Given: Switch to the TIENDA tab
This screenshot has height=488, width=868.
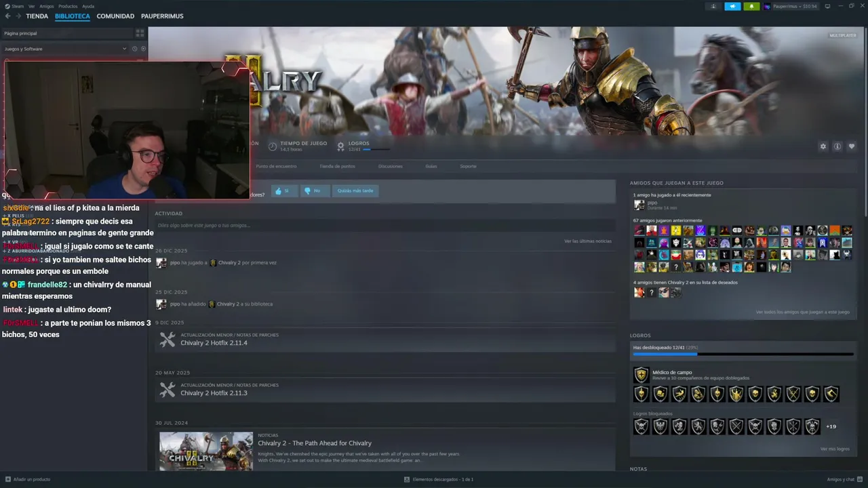Looking at the screenshot, I should (37, 16).
